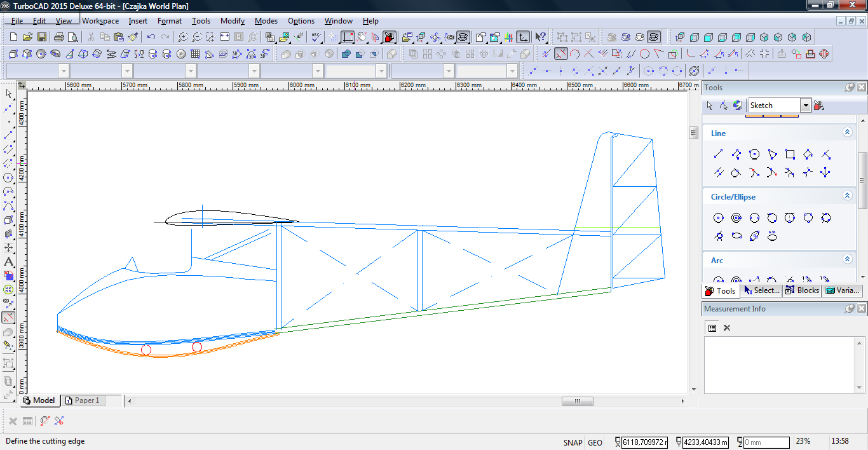Image resolution: width=868 pixels, height=450 pixels.
Task: Click the Print icon in toolbar
Action: [59, 37]
